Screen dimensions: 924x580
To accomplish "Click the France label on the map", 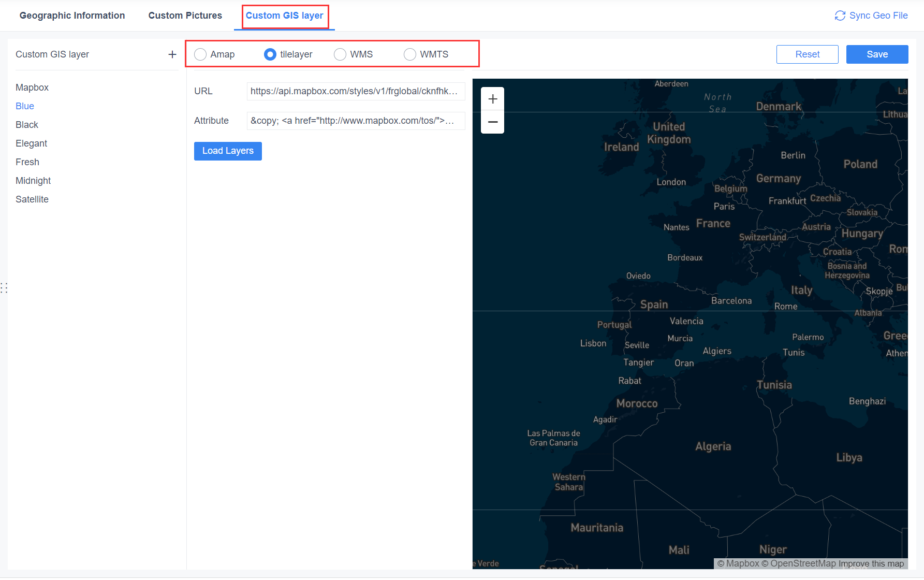I will tap(713, 223).
